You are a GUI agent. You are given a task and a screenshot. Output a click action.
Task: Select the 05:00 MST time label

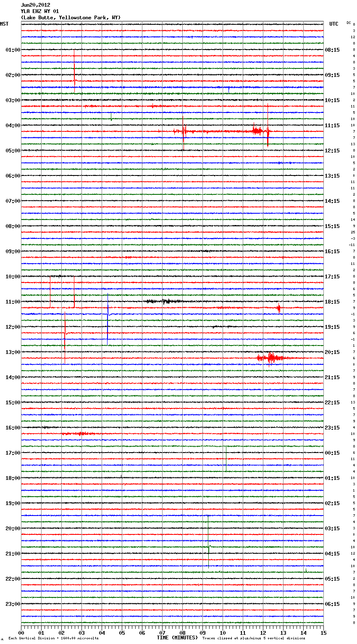(13, 151)
